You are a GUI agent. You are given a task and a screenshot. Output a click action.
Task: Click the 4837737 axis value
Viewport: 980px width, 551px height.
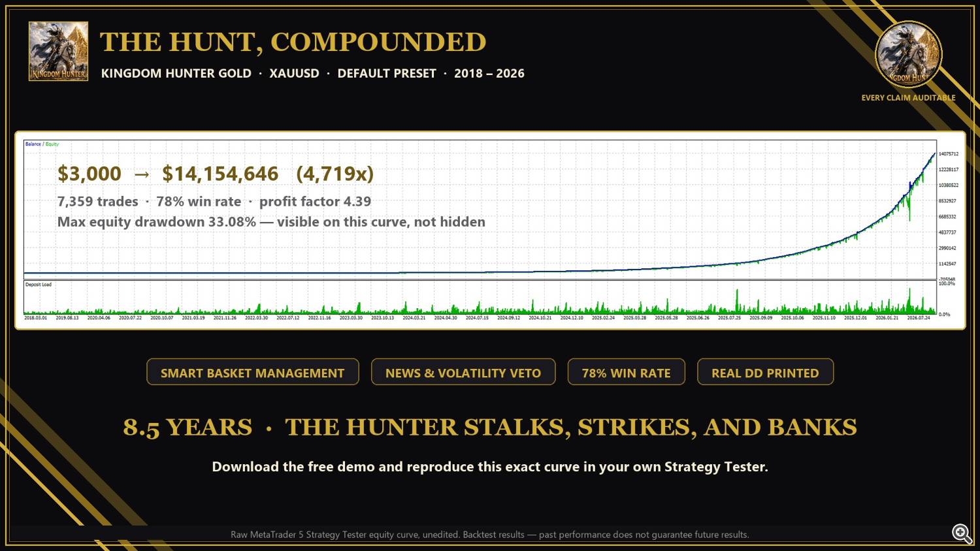(x=947, y=232)
